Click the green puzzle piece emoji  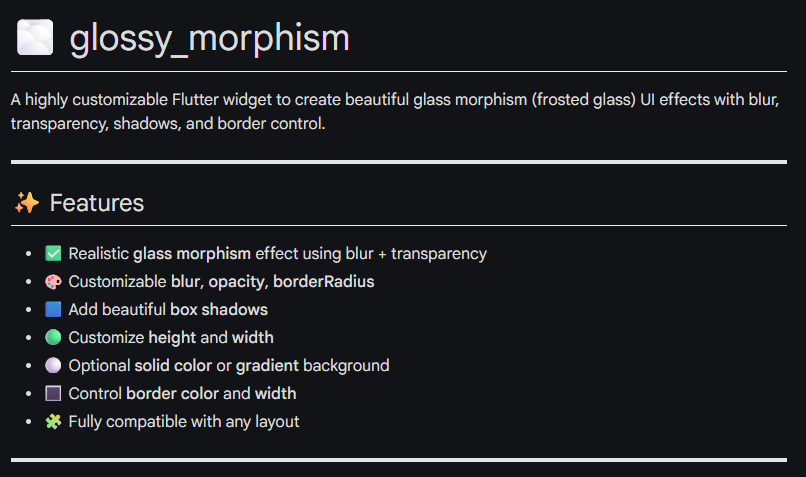click(x=54, y=422)
